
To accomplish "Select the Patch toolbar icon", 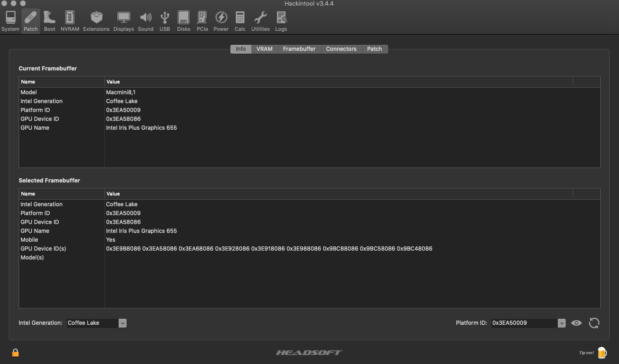I will click(x=30, y=21).
